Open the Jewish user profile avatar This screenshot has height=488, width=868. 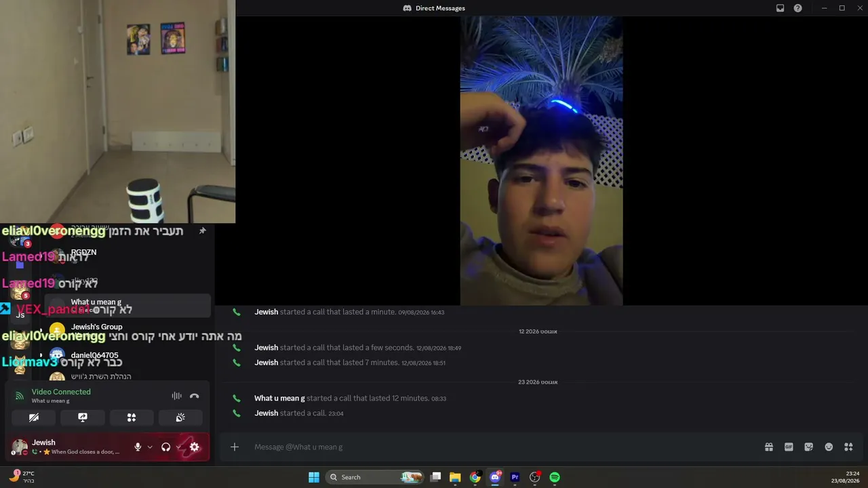point(20,447)
